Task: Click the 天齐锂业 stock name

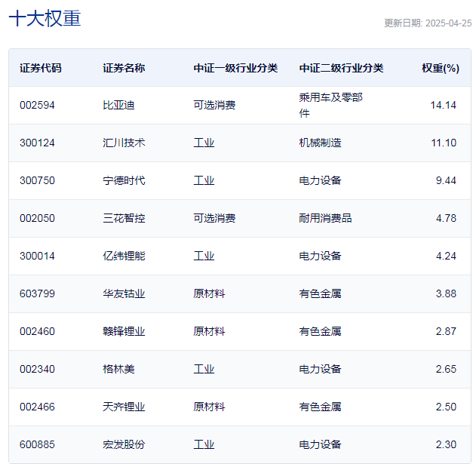Action: click(124, 407)
